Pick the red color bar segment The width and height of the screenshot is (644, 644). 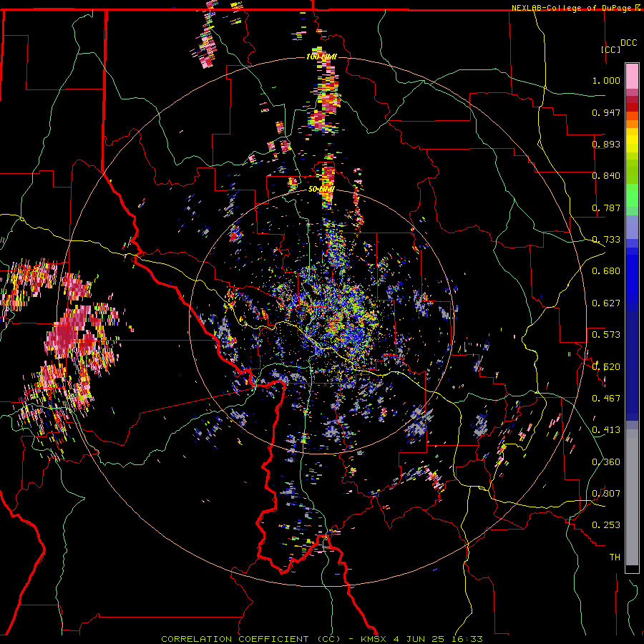632,107
